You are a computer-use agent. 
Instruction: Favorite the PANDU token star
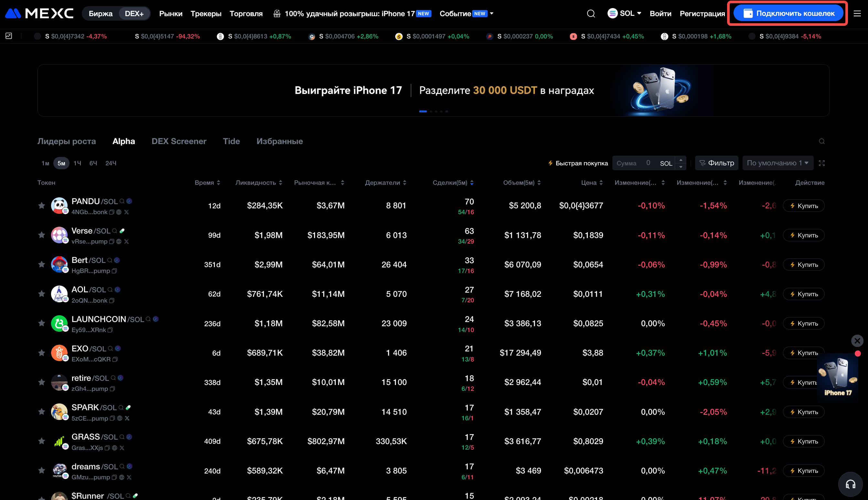point(42,206)
